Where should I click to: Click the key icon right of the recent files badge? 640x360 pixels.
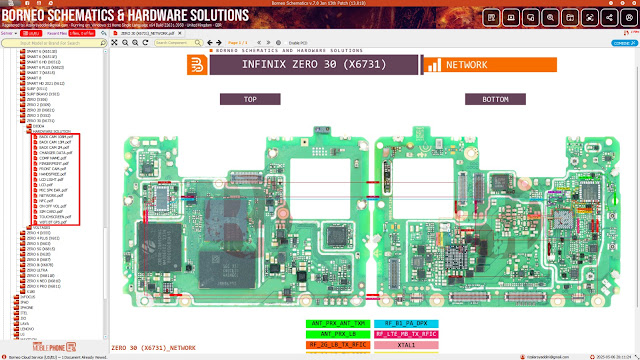tap(104, 33)
